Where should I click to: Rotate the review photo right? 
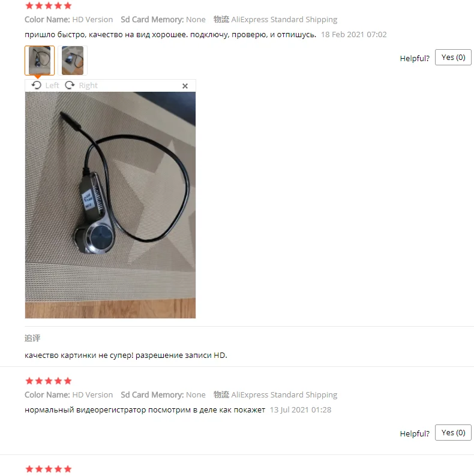(70, 85)
